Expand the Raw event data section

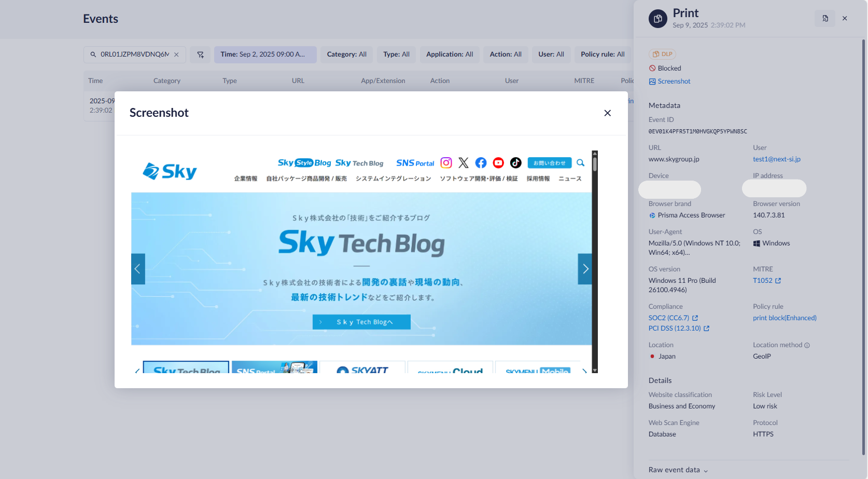(x=678, y=470)
